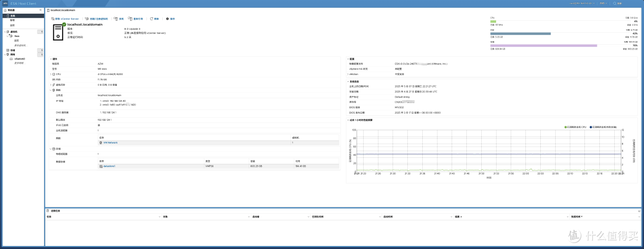The width and height of the screenshot is (644, 249).
Task: Click the VM count badge beside Virtual Machines
Action: click(x=41, y=32)
